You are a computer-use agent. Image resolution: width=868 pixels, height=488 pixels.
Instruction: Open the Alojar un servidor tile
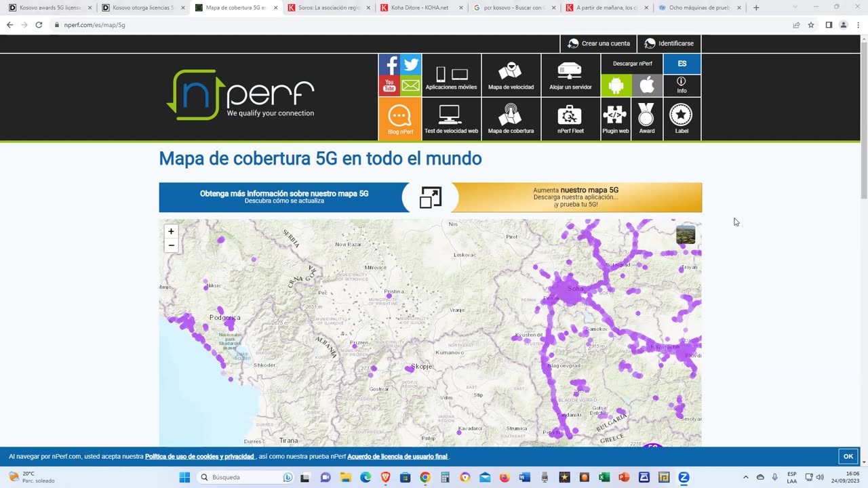tap(570, 75)
